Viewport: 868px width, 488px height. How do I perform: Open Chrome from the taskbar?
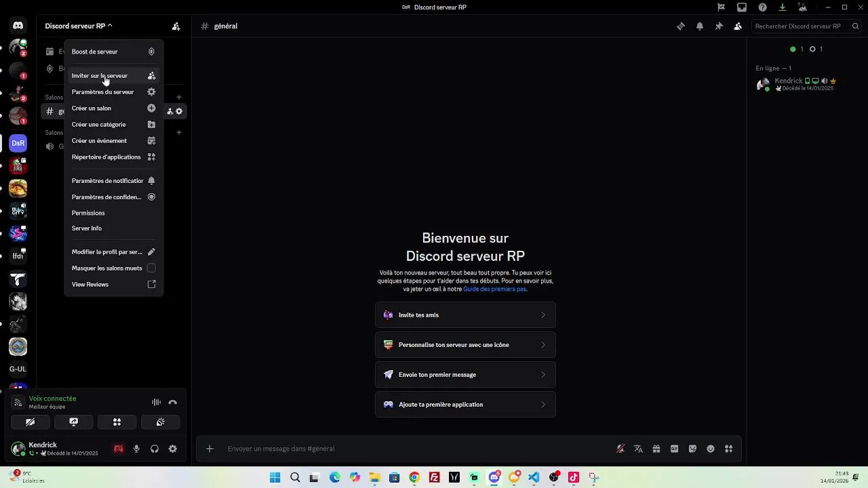tap(414, 478)
